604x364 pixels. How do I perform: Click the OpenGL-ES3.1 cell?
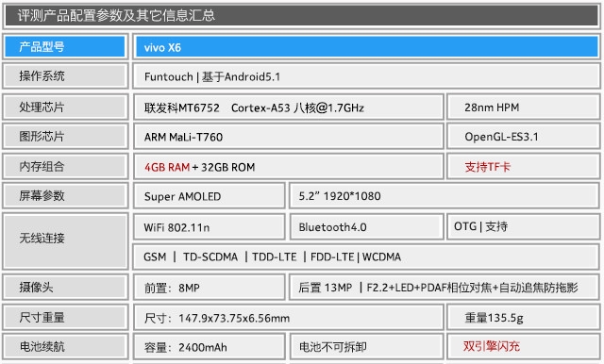click(x=523, y=137)
